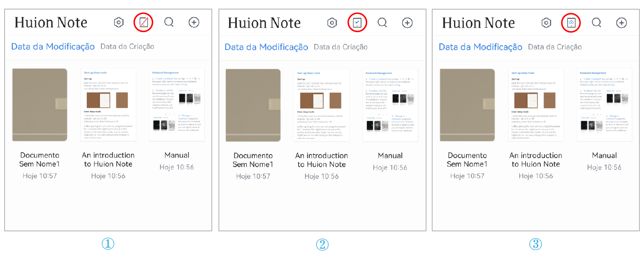Open Documento Sem Nome1 notebook cover in panel 1
644x258 pixels.
[x=40, y=105]
